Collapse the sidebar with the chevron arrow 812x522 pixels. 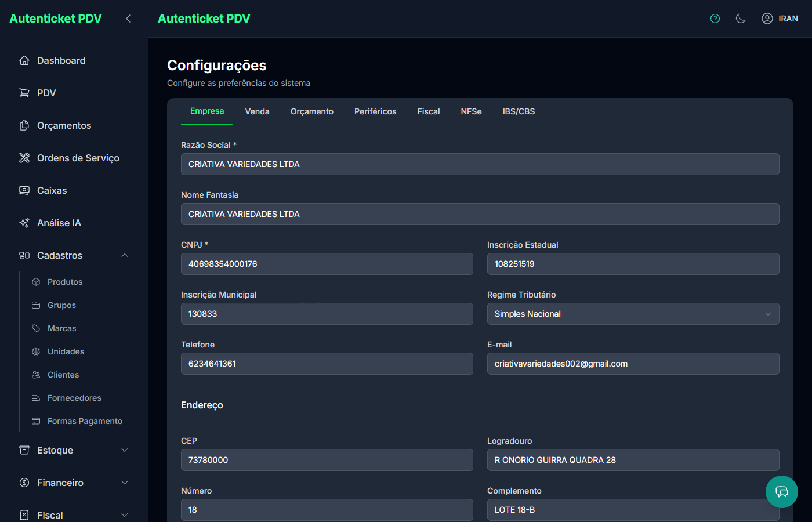(x=128, y=17)
